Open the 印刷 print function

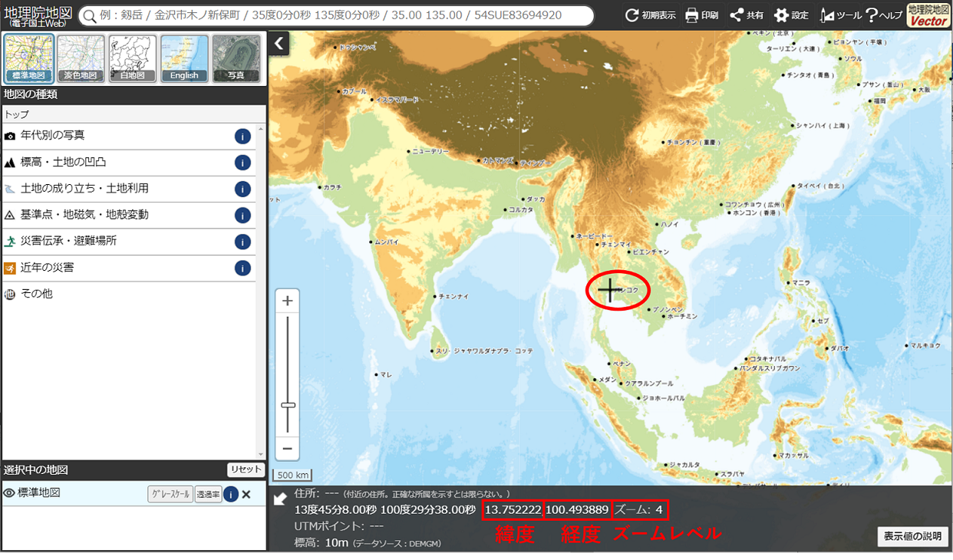click(701, 15)
